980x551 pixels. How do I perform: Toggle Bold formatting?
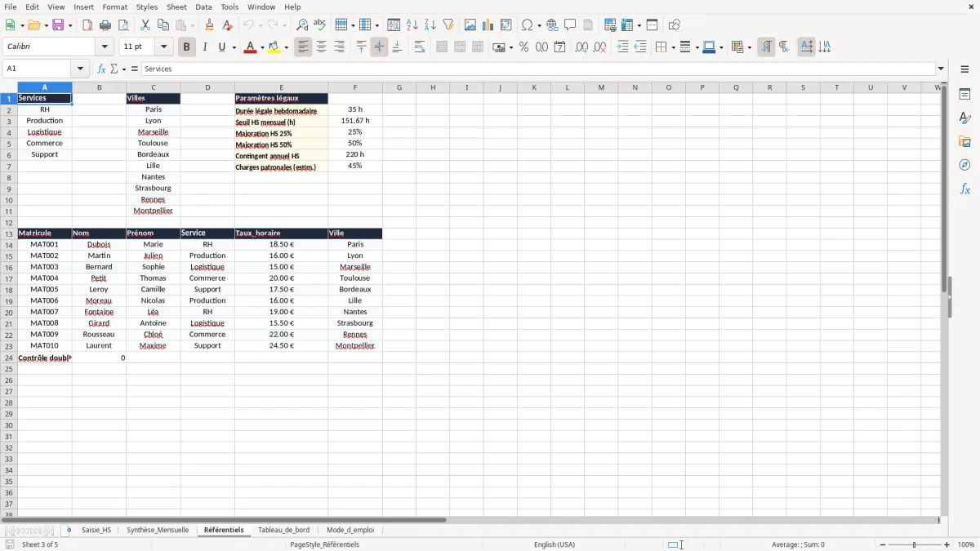(186, 47)
